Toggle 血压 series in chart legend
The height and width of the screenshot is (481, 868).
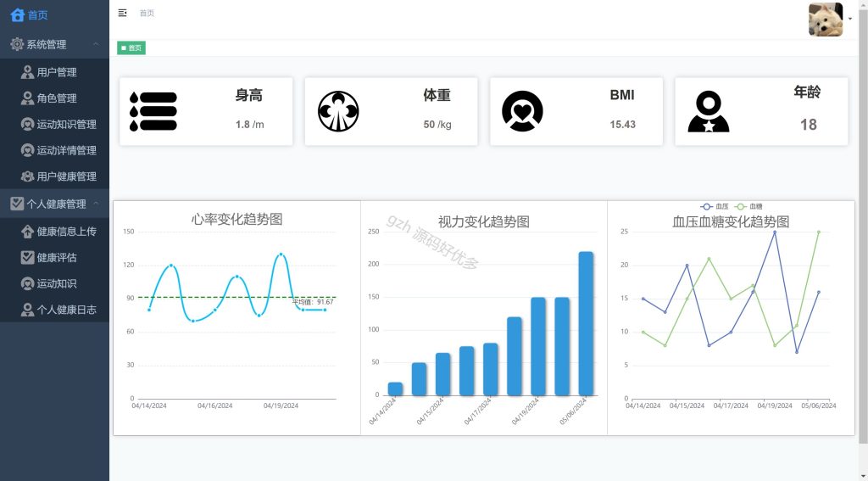tap(714, 206)
